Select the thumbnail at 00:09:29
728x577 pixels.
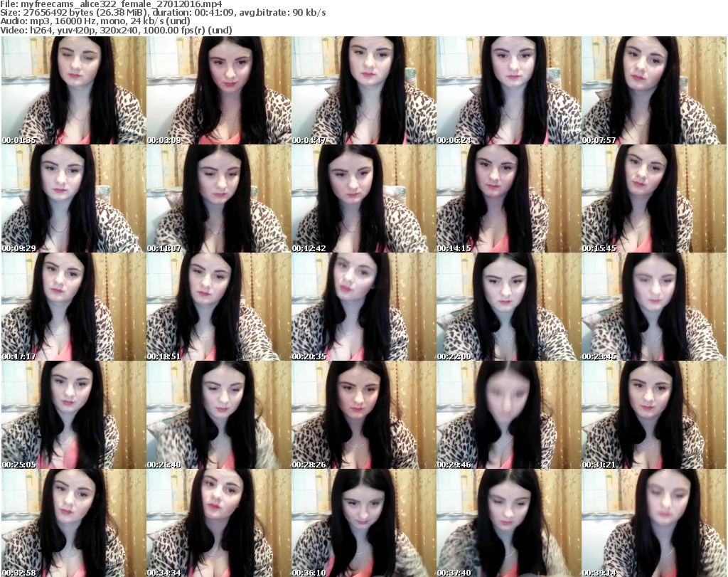[73, 198]
